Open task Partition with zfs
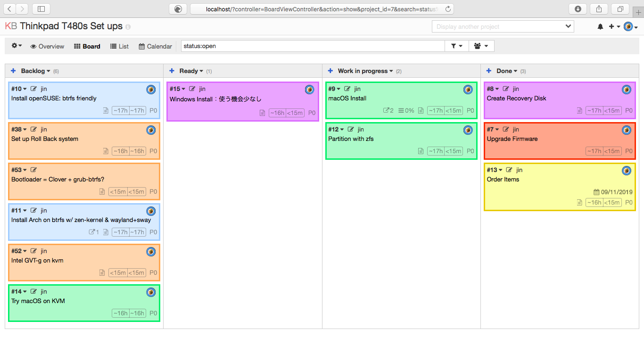This screenshot has width=644, height=362. (351, 139)
